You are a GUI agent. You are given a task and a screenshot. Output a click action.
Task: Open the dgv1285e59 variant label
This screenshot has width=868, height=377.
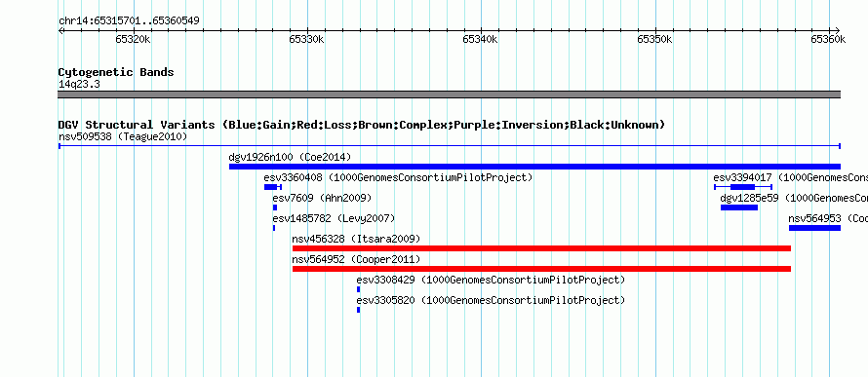pyautogui.click(x=794, y=198)
